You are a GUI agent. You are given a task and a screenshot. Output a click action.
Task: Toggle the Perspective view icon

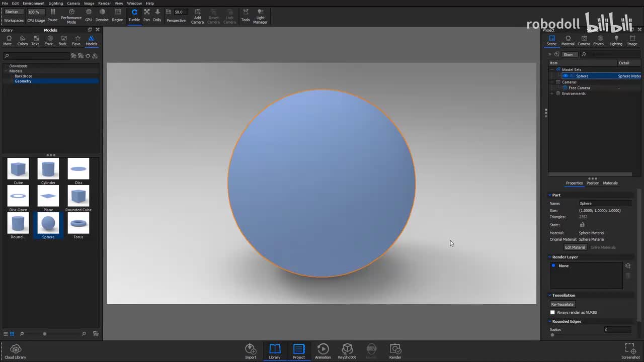(x=169, y=12)
